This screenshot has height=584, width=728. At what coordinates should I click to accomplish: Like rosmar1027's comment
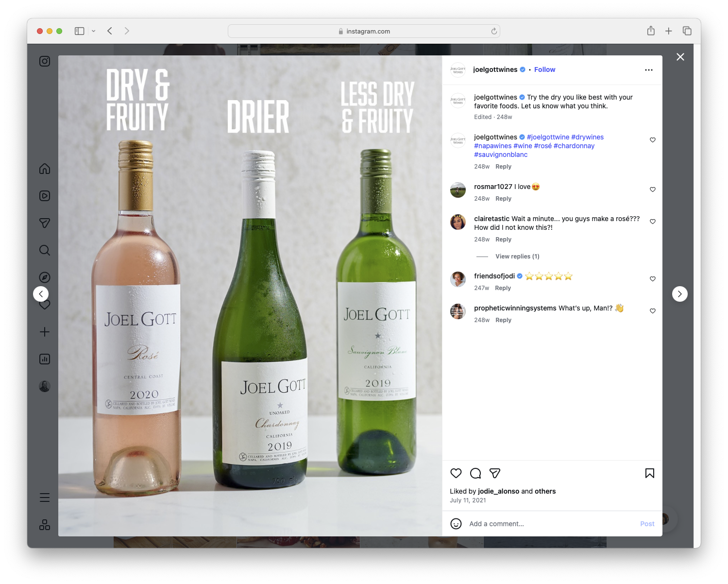653,189
